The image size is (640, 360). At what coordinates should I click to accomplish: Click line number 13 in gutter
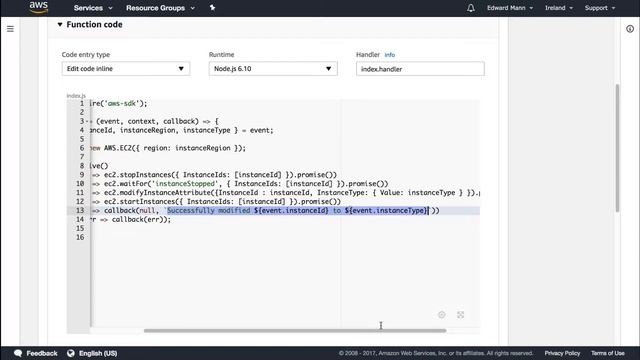(80, 211)
